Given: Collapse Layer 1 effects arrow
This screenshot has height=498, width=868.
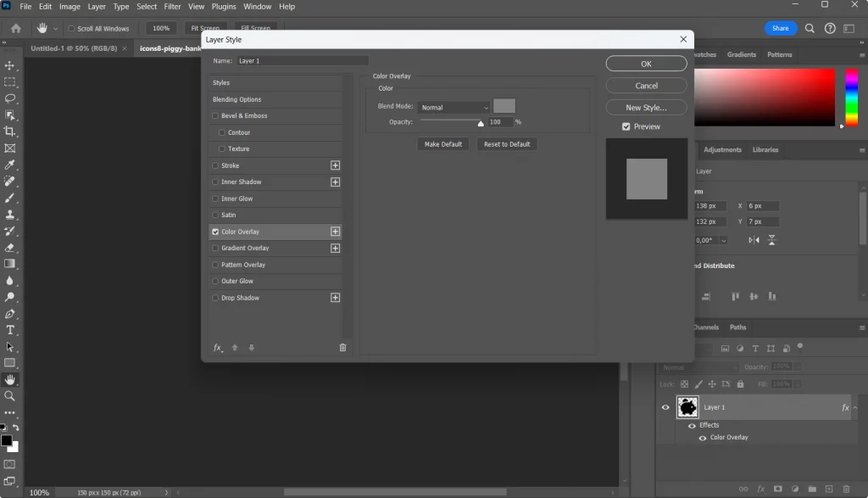Looking at the screenshot, I should tap(855, 408).
